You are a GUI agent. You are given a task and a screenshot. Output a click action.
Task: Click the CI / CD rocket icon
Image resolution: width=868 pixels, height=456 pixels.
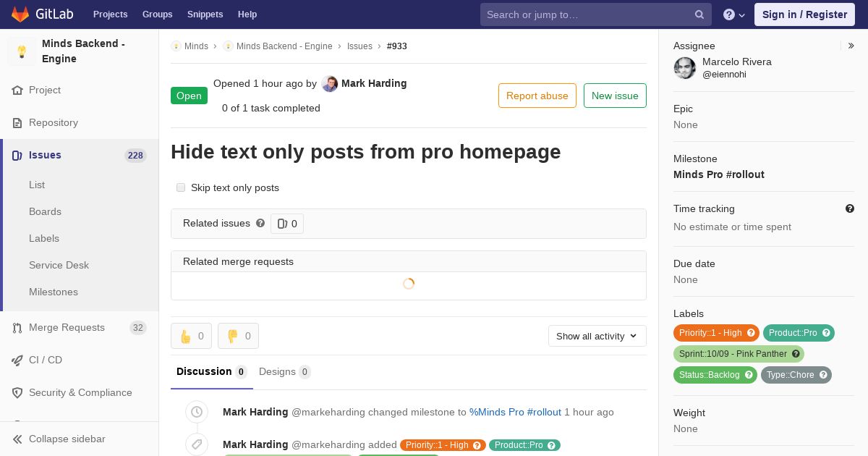(x=17, y=360)
